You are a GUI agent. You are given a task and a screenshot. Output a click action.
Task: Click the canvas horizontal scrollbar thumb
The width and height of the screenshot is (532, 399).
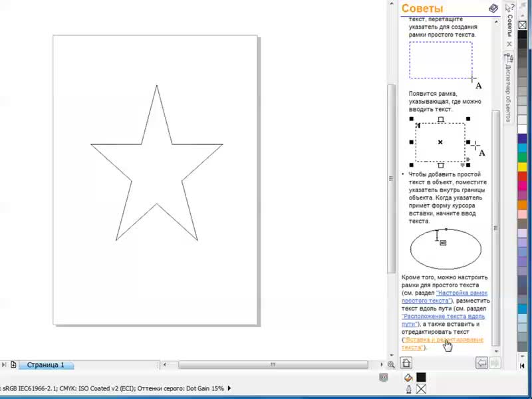(273, 364)
